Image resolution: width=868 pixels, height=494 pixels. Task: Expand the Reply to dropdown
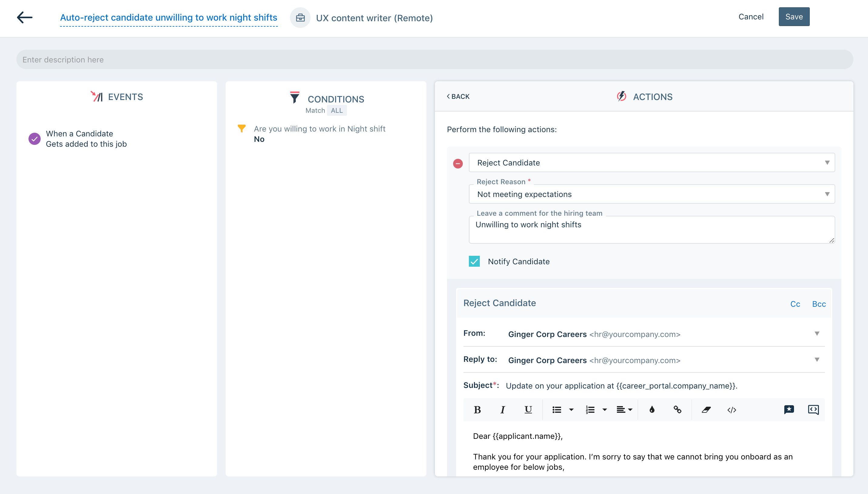coord(817,360)
